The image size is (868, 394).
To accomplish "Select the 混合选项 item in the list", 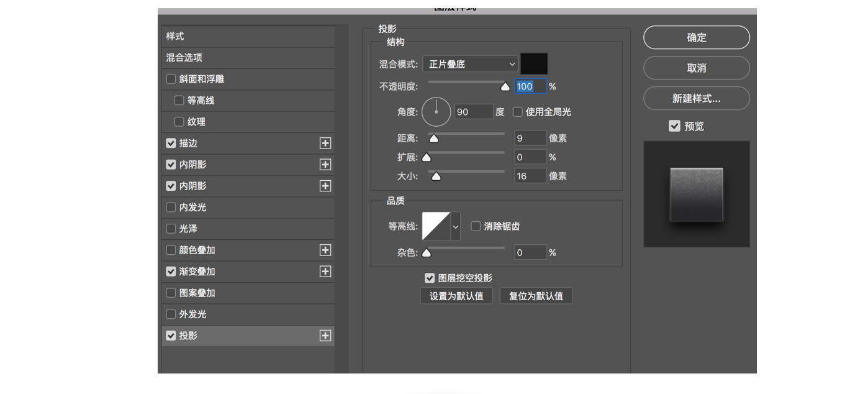I will [x=184, y=58].
